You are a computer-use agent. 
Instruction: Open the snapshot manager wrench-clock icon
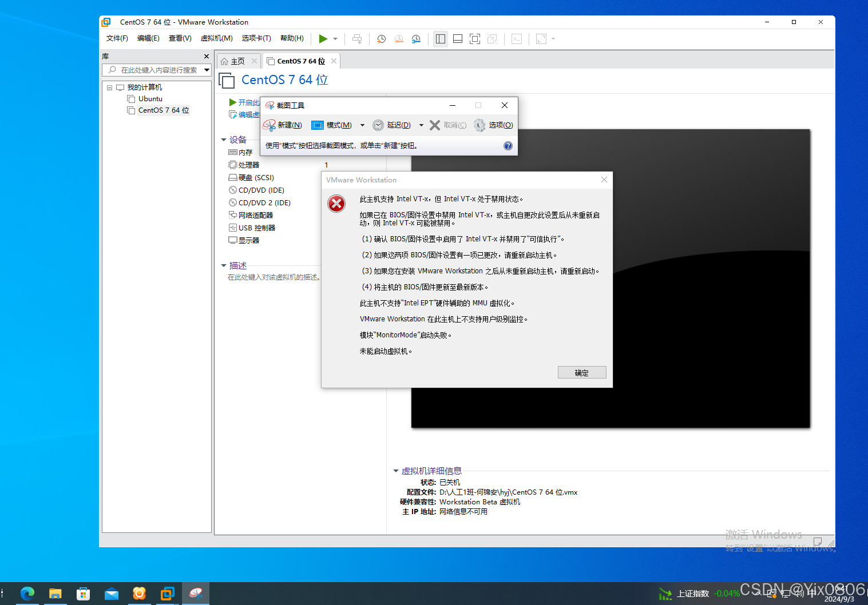[417, 39]
